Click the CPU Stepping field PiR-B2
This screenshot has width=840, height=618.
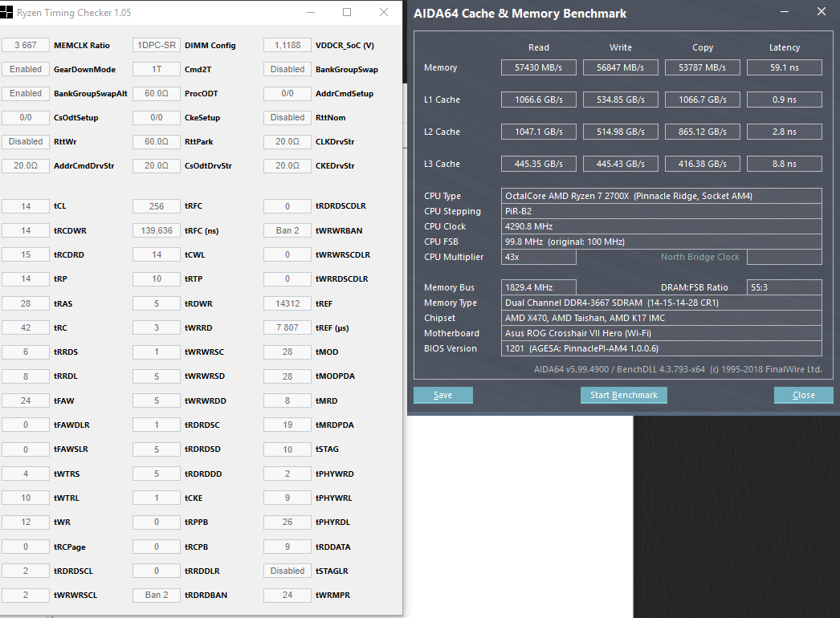[661, 212]
